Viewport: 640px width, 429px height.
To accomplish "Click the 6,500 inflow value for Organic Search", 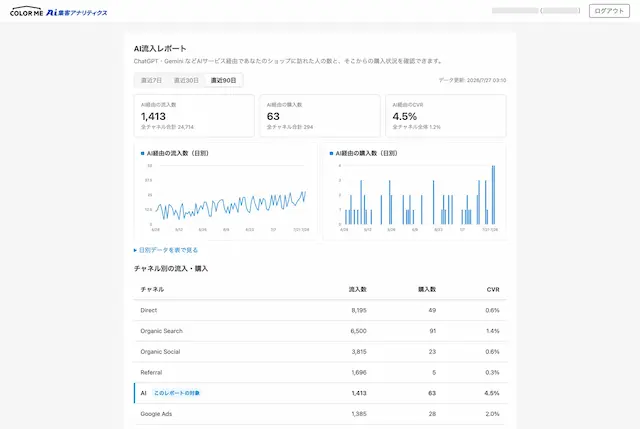I will pos(358,331).
